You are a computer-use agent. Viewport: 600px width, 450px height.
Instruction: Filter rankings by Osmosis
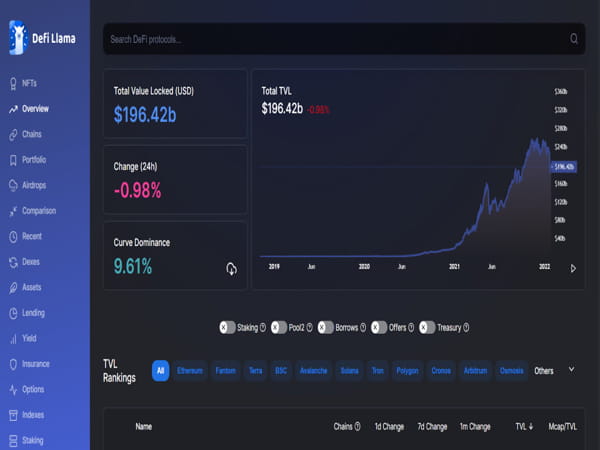click(x=512, y=371)
